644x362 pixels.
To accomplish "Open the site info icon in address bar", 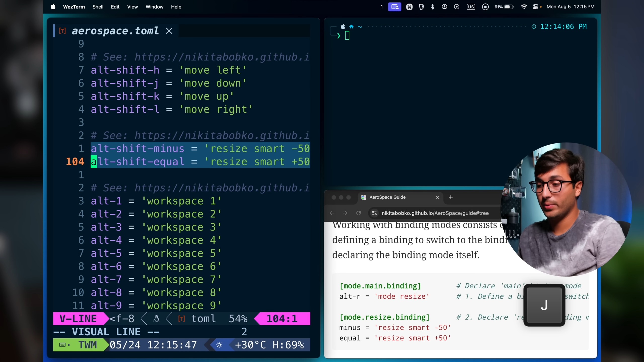I will [374, 213].
